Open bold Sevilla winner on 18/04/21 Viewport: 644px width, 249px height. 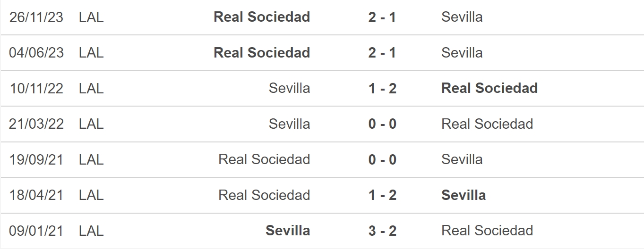(x=464, y=195)
